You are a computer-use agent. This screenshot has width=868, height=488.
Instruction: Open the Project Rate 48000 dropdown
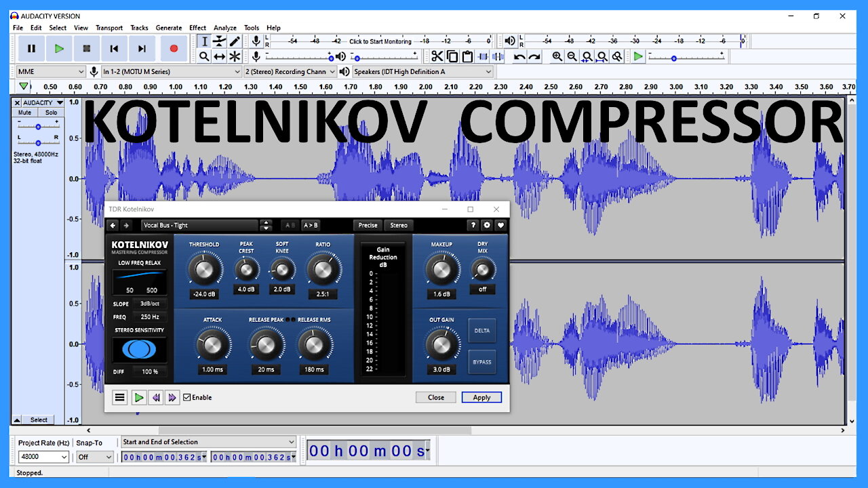[x=43, y=457]
